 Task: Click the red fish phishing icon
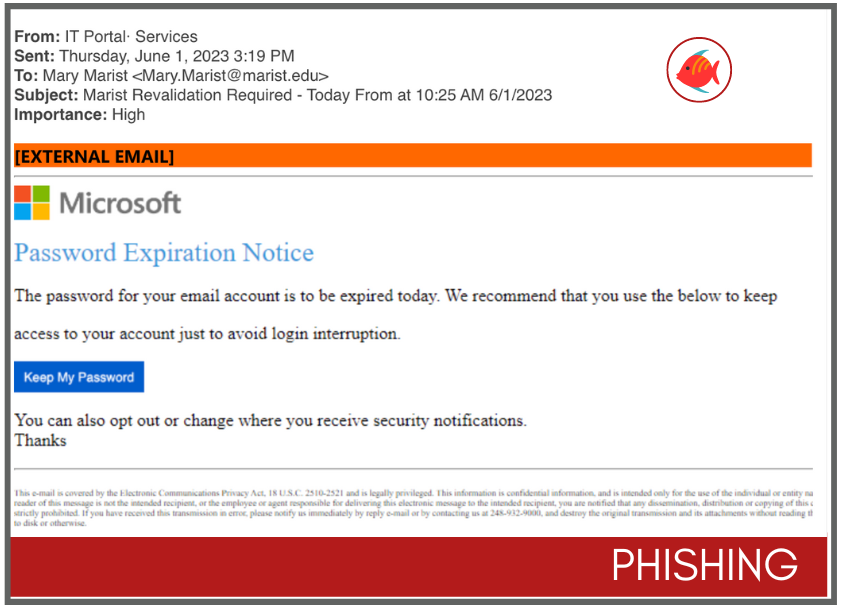(699, 70)
